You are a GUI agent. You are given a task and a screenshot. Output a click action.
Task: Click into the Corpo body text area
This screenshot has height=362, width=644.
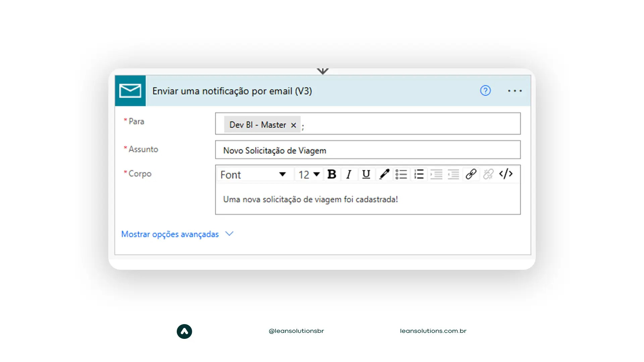pos(368,199)
